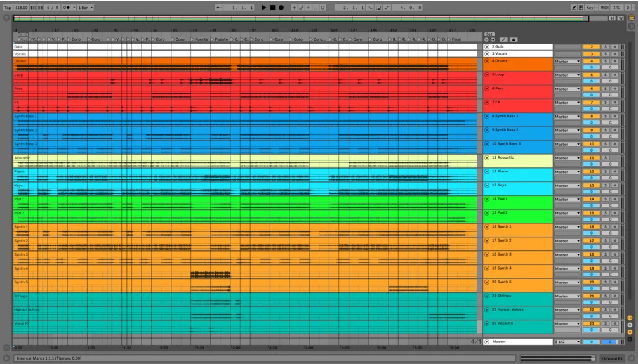Fold the 16 Synth 1 track
This screenshot has height=364, width=638.
pos(487,226)
